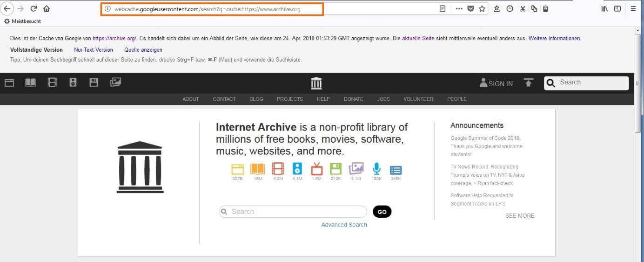This screenshot has width=644, height=262.
Task: Open the BLOG nav menu item
Action: (256, 99)
